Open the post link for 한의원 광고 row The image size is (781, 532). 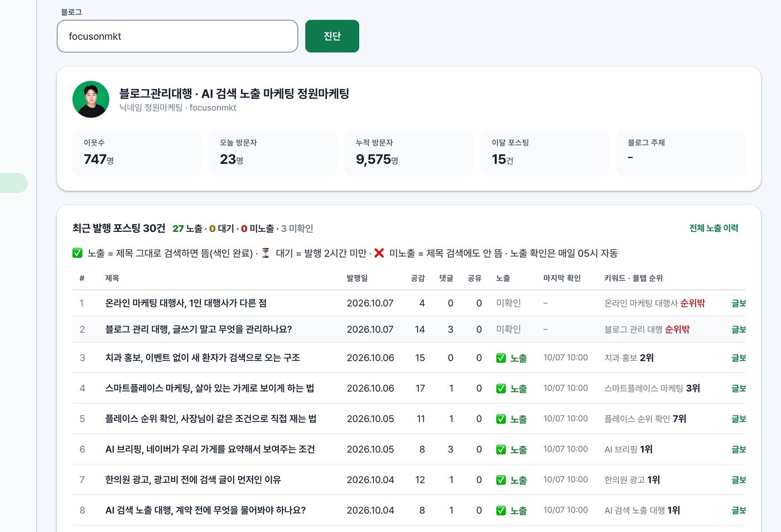[739, 480]
